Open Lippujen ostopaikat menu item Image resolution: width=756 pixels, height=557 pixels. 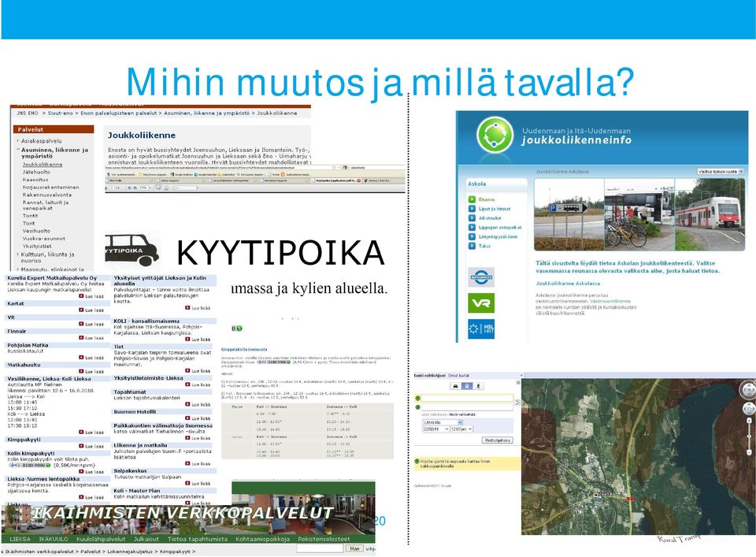[500, 227]
